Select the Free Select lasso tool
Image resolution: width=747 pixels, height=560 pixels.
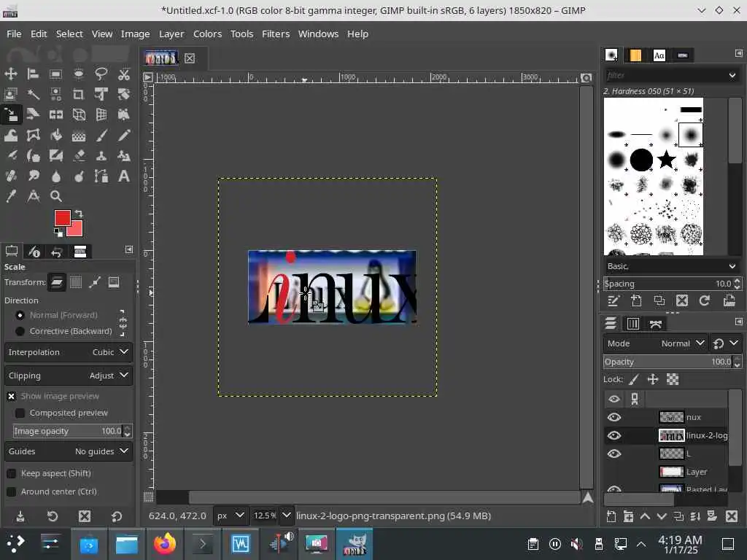101,74
